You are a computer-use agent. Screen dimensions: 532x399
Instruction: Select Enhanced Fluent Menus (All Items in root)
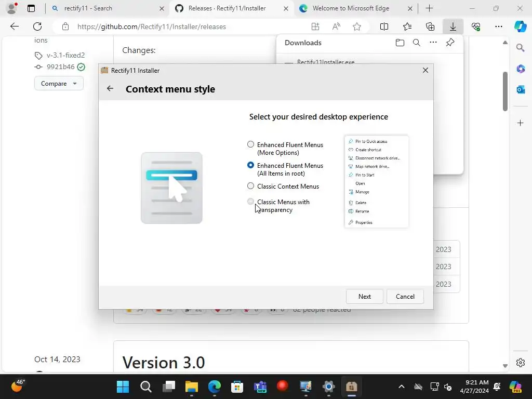251,165
